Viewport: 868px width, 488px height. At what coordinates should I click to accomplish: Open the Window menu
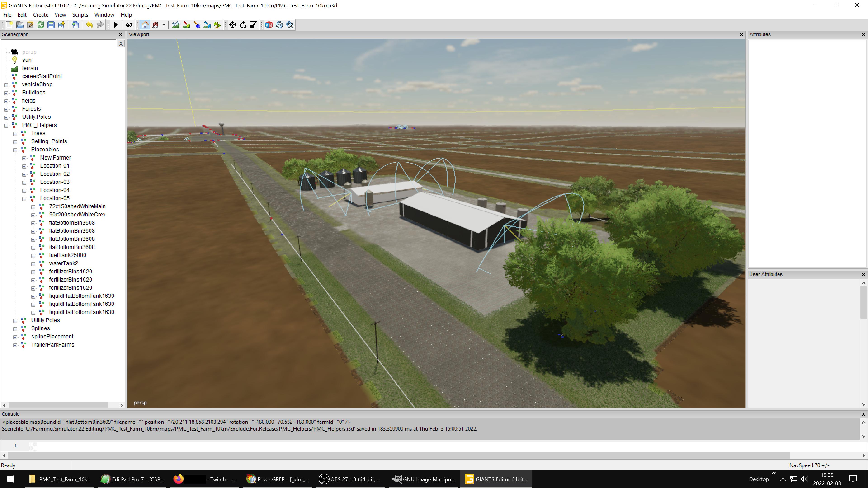[x=104, y=15]
